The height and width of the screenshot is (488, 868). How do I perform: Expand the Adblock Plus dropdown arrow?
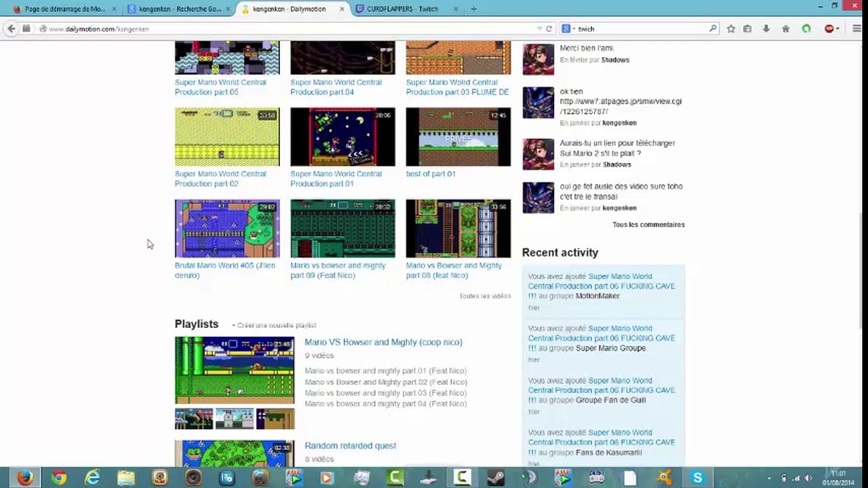coord(838,29)
